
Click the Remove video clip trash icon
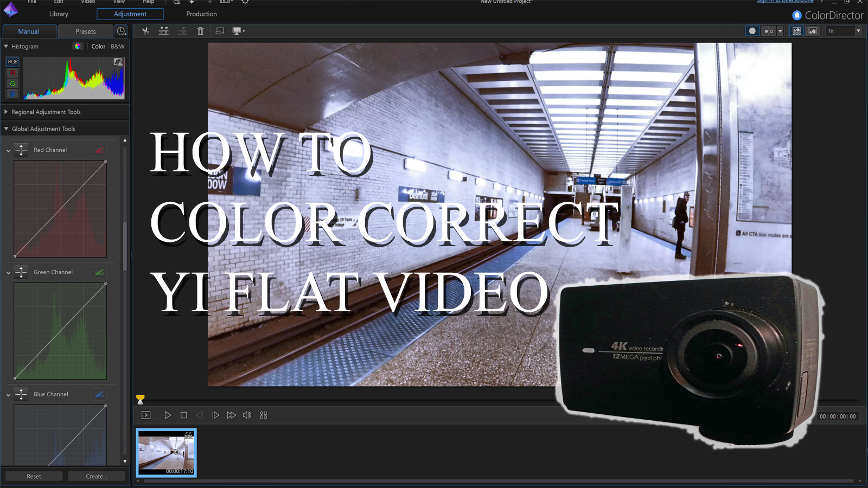click(201, 31)
